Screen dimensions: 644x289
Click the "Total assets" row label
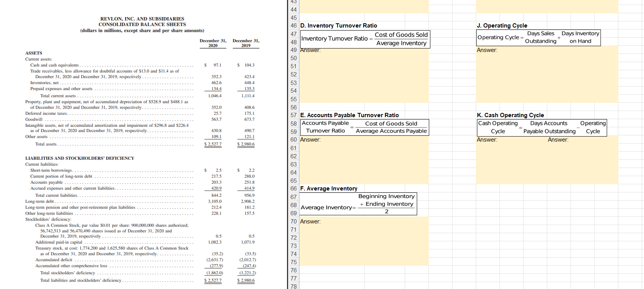(46, 144)
